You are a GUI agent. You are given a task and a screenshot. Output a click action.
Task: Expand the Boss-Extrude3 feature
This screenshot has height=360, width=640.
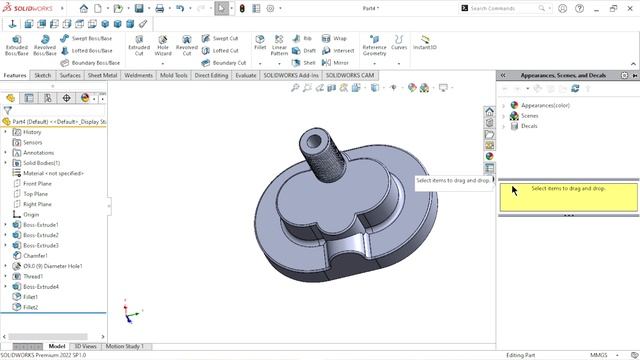pos(6,245)
